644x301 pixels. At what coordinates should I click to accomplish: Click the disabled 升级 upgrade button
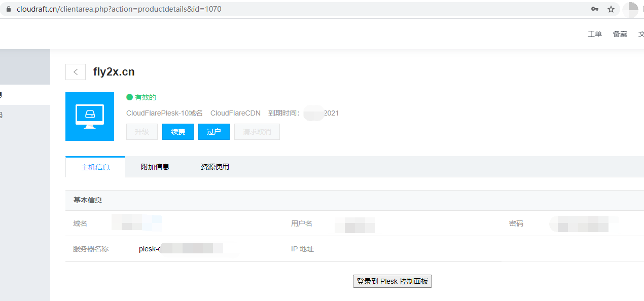(x=142, y=132)
